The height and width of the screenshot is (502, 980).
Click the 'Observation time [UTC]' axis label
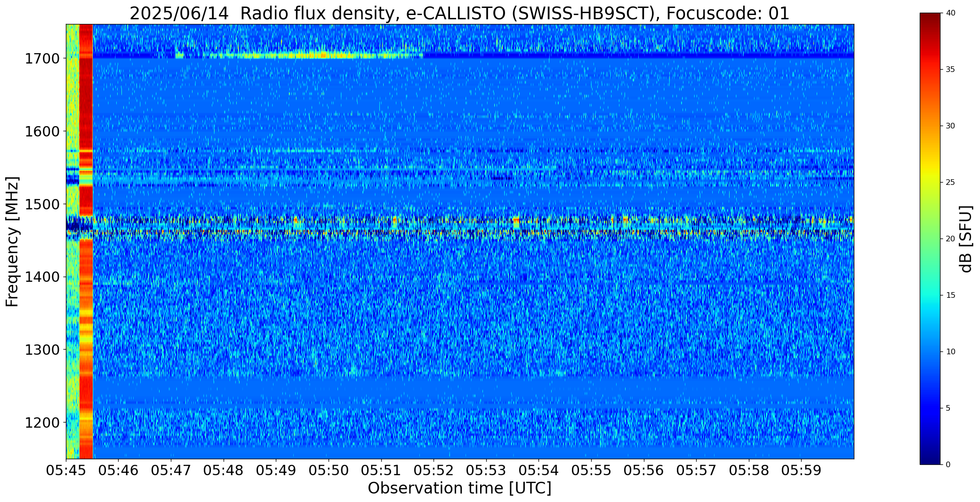(459, 488)
